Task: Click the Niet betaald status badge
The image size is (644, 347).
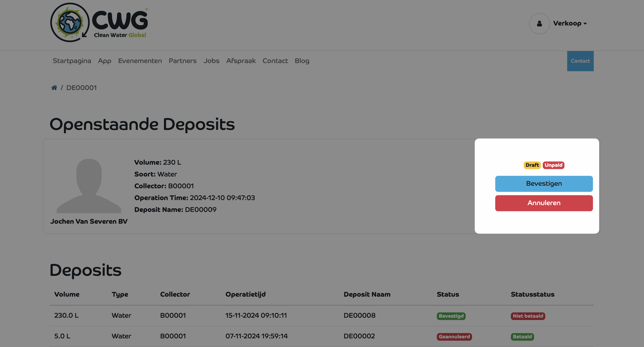Action: (x=528, y=316)
